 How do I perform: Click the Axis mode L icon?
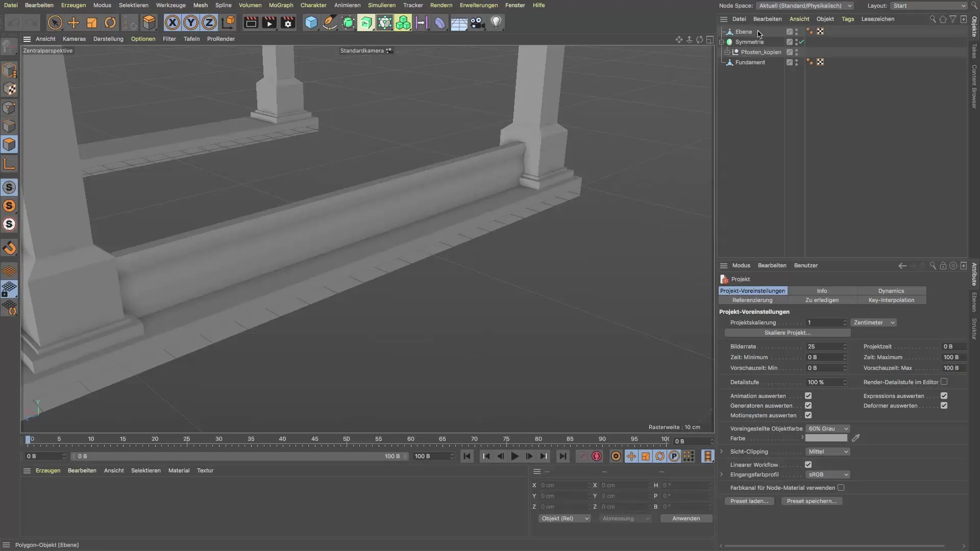tap(9, 164)
